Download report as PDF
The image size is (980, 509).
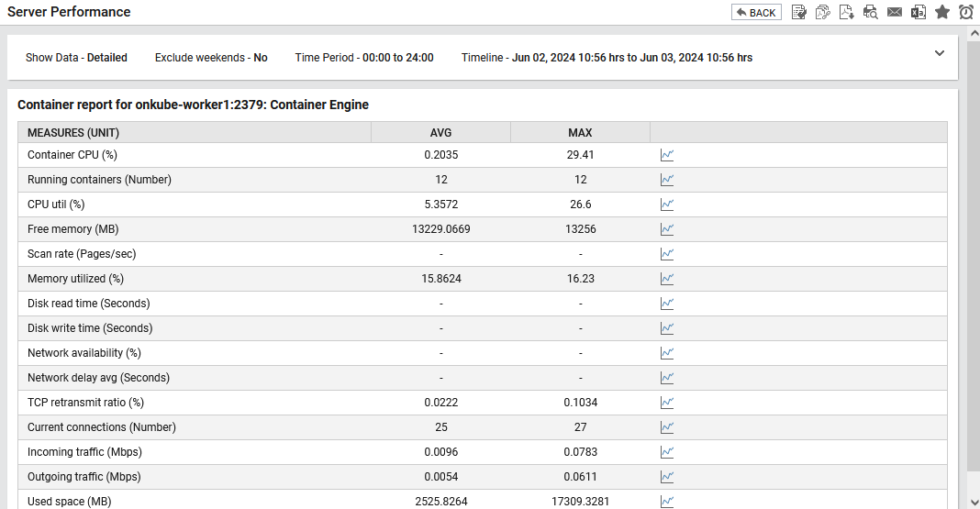pyautogui.click(x=846, y=12)
